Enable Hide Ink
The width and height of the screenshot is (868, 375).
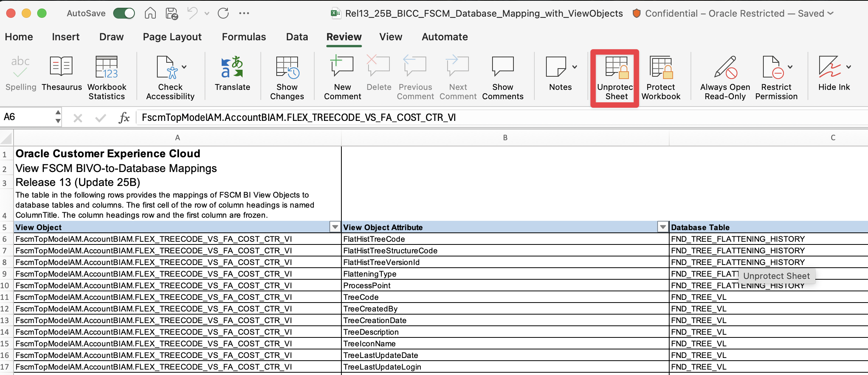coord(833,76)
